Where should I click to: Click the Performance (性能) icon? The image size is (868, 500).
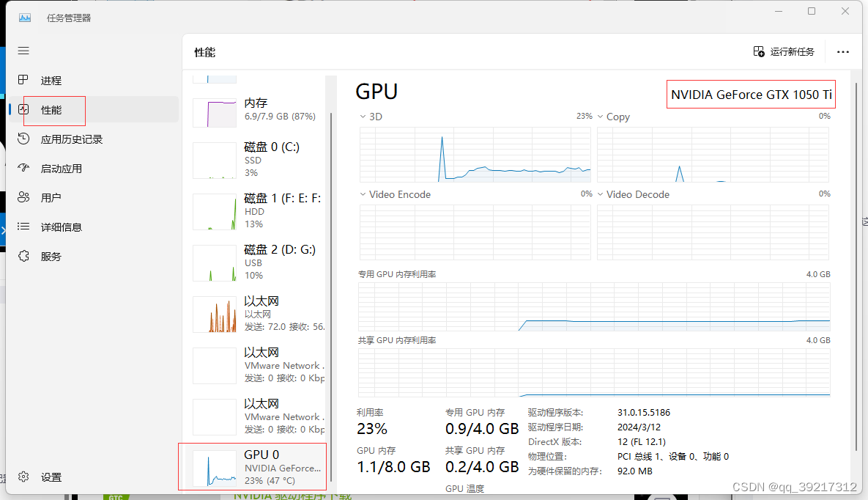coord(23,109)
